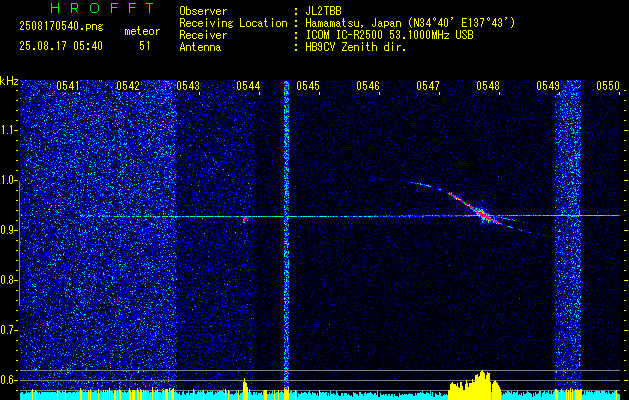Screen dimensions: 629x400
Task: Click the Antenna label
Action: tap(200, 47)
